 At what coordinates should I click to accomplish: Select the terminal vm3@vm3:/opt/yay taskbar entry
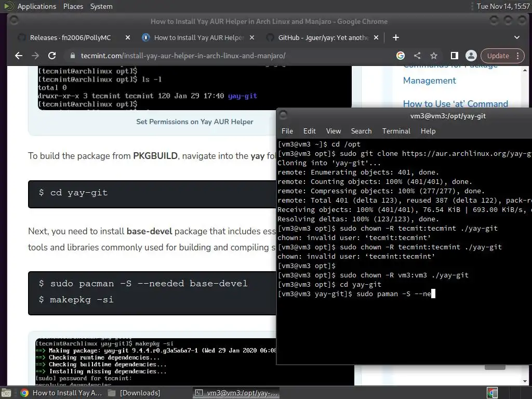236,393
